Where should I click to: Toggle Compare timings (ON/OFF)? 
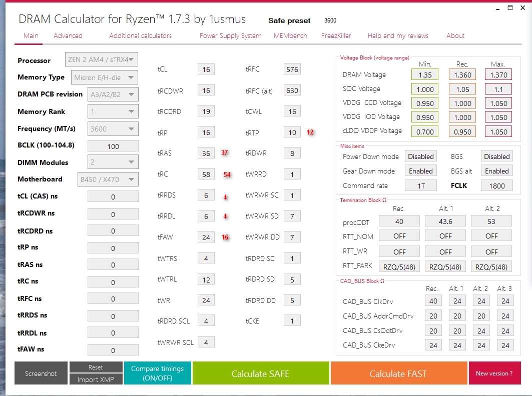(x=158, y=373)
